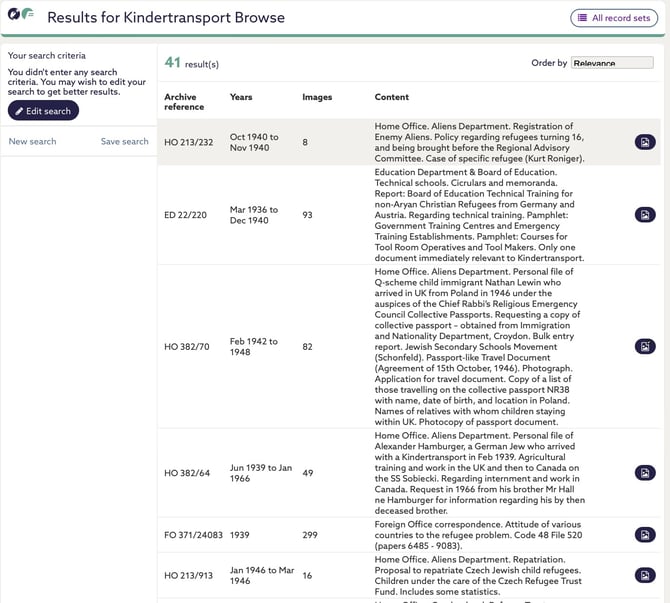Start a New search link

pos(32,142)
